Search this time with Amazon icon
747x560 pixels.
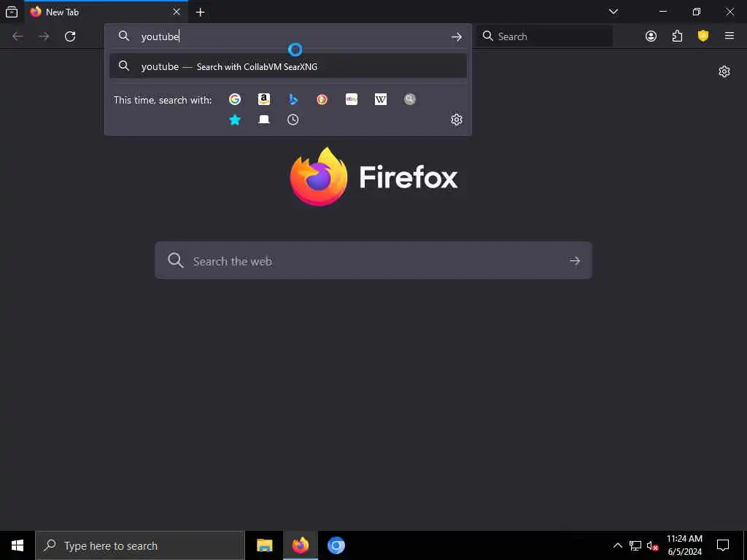[264, 99]
